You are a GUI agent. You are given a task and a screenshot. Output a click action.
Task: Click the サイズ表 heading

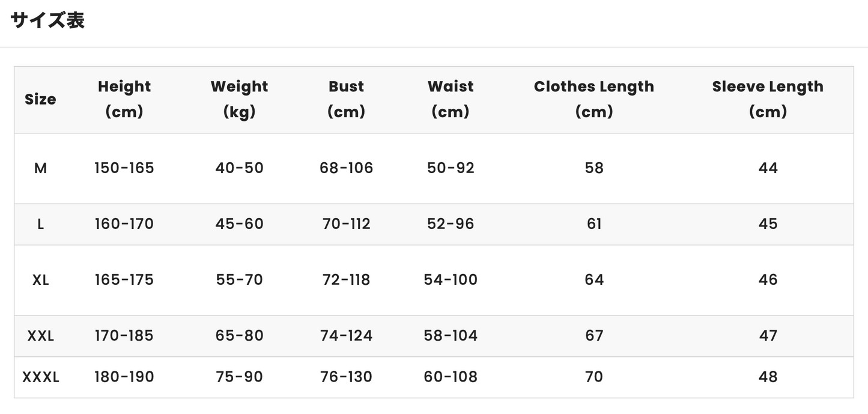[47, 20]
